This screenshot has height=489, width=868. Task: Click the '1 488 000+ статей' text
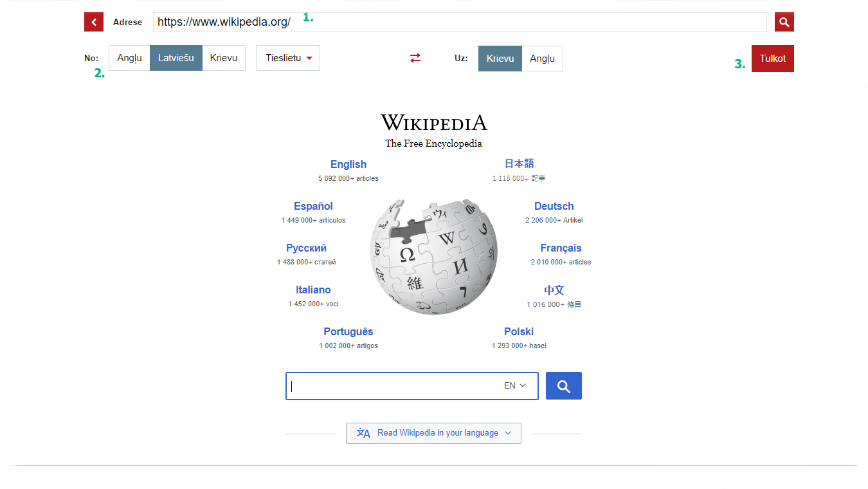[x=307, y=262]
